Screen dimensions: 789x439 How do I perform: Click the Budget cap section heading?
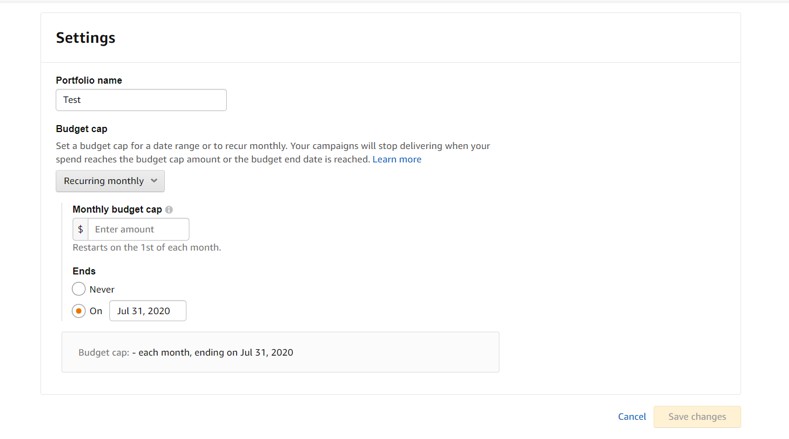[x=82, y=129]
